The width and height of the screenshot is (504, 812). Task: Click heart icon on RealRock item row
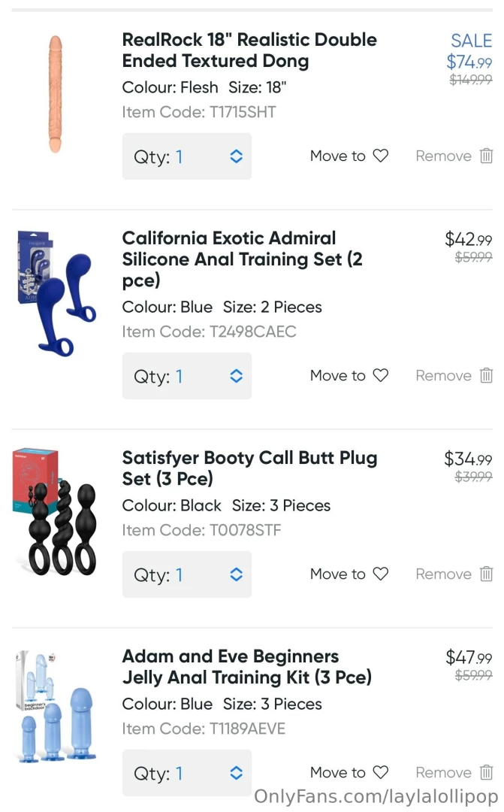(x=381, y=156)
